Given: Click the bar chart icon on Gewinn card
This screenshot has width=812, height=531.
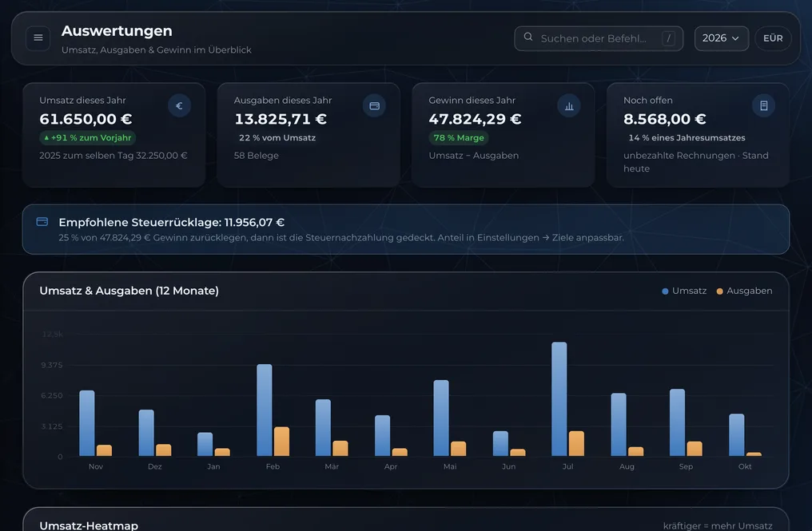Looking at the screenshot, I should [569, 105].
